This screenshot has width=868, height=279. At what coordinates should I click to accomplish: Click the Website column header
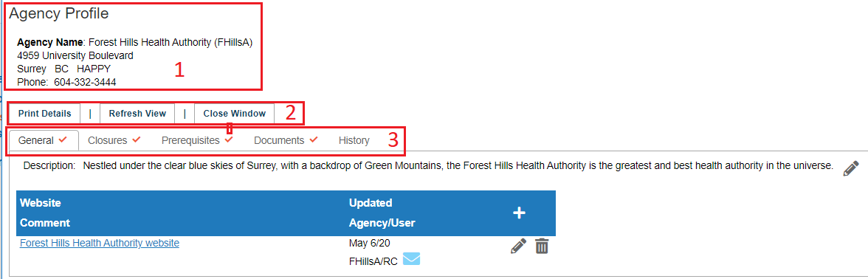41,203
